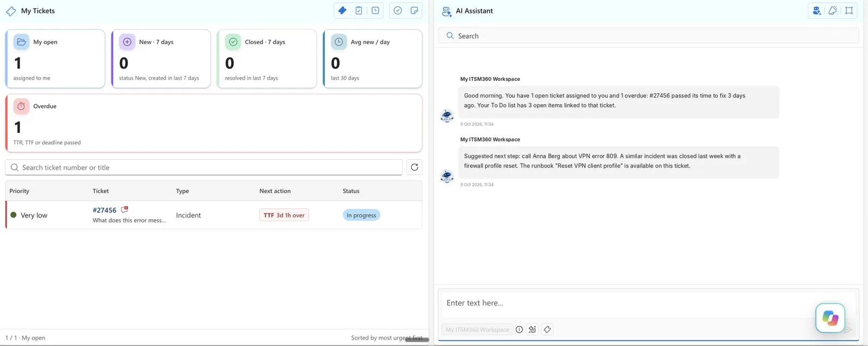
Task: Refresh the ticket list
Action: coord(414,167)
